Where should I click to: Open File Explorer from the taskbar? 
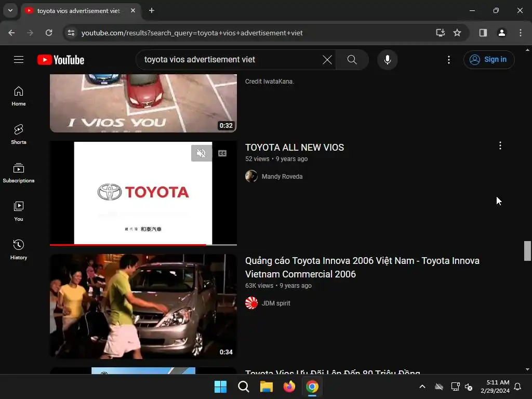click(x=267, y=387)
